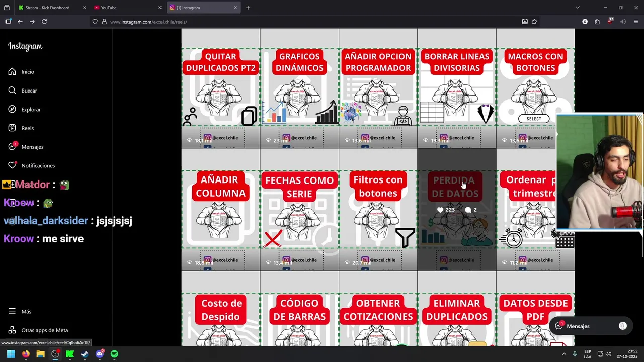Screen dimensions: 644x362
Task: Open the extensions puzzle icon
Action: point(597,22)
